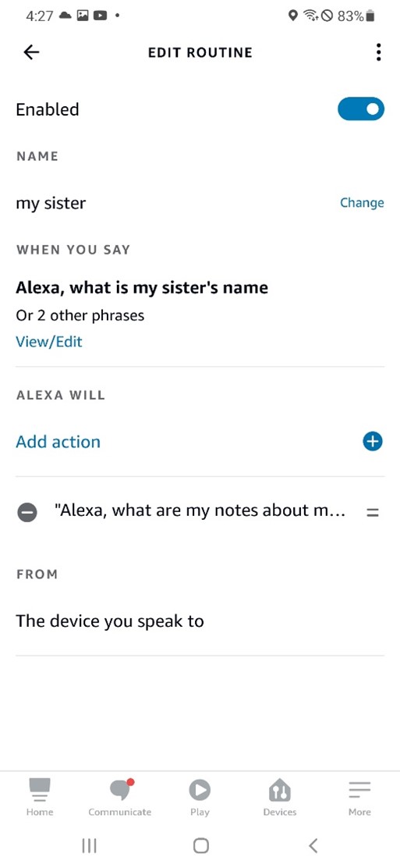Tap the Android recent apps button
This screenshot has width=400, height=868.
coord(89,845)
